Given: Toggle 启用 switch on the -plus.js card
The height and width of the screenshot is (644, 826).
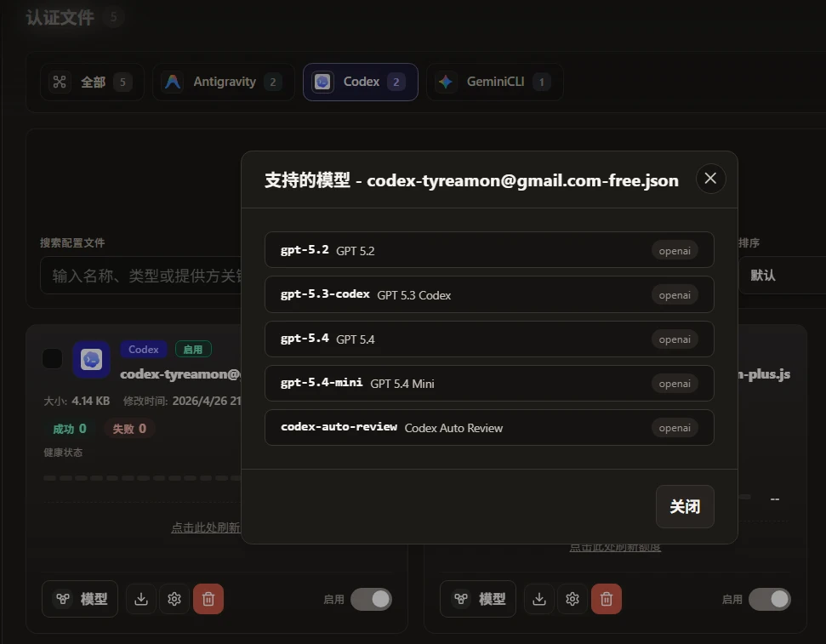Looking at the screenshot, I should click(770, 599).
